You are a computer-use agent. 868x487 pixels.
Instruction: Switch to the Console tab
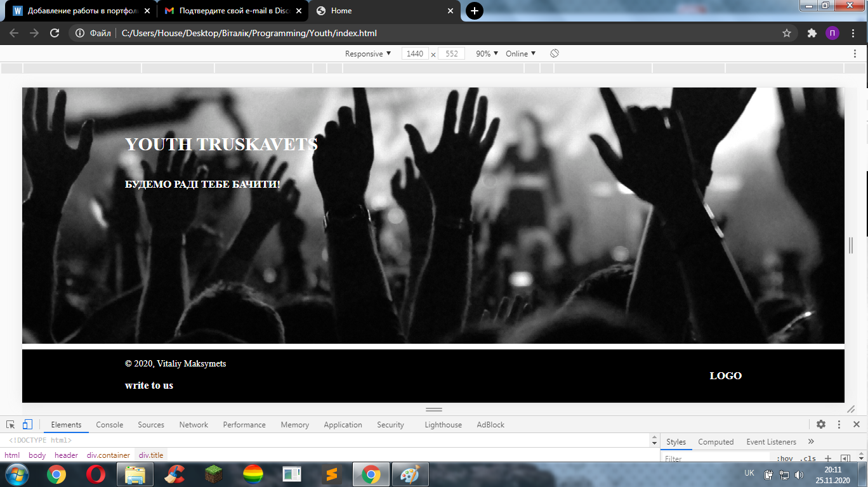(x=109, y=425)
